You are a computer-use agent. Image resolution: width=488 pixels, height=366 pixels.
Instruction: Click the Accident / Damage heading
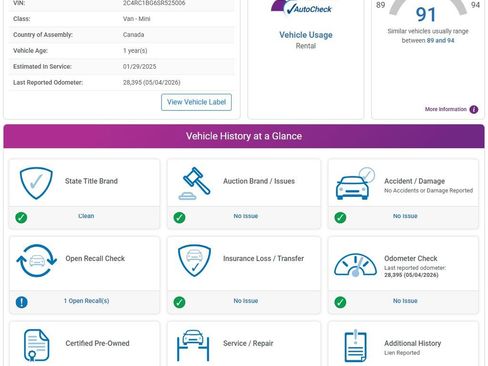click(414, 181)
